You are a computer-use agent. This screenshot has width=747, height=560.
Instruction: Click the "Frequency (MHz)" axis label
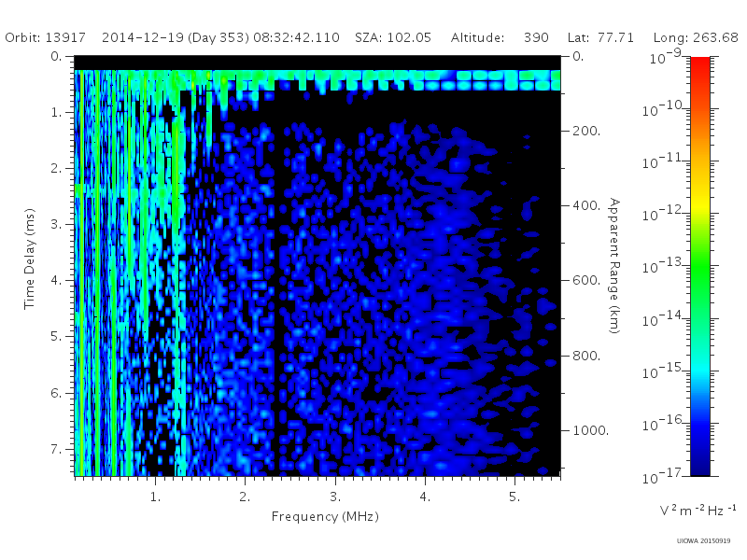[x=325, y=516]
